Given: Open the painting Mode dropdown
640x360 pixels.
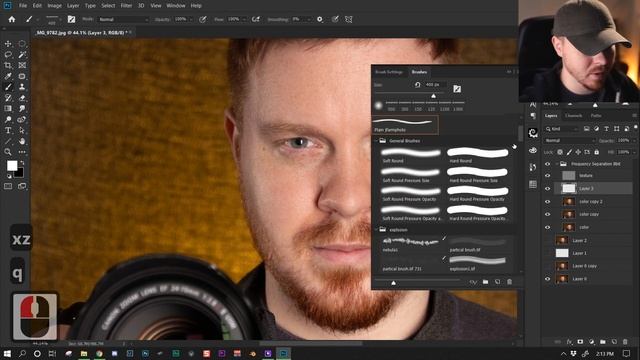Looking at the screenshot, I should click(123, 19).
